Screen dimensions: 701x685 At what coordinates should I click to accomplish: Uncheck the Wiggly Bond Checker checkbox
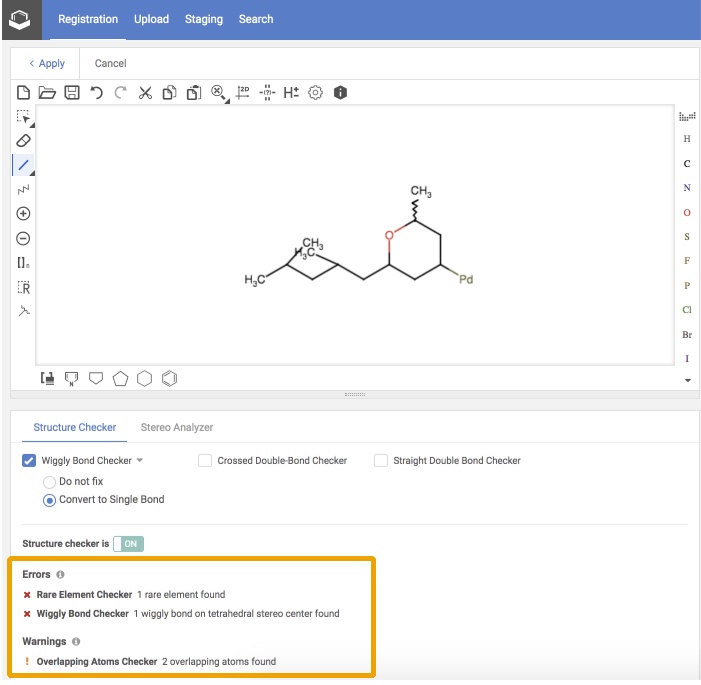click(x=29, y=461)
